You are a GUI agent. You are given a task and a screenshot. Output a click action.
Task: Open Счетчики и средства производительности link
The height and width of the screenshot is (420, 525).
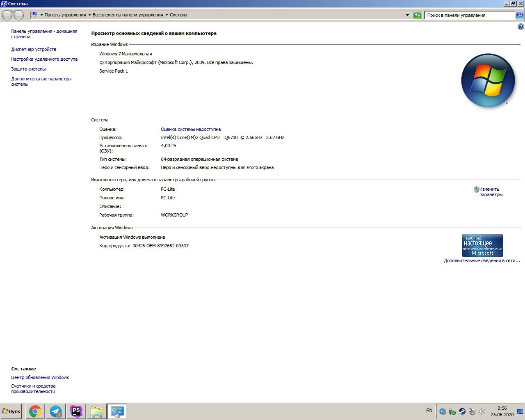coord(33,389)
